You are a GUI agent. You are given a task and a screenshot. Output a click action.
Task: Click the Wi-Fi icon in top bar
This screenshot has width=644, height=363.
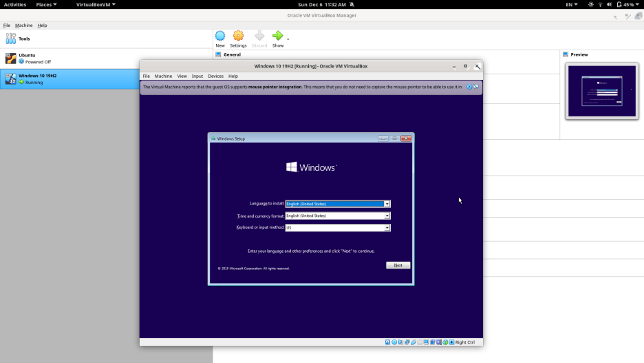[x=600, y=5]
